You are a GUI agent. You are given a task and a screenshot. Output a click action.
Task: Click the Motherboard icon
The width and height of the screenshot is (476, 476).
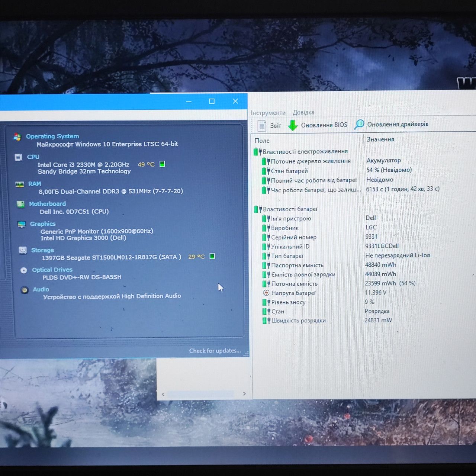point(20,204)
